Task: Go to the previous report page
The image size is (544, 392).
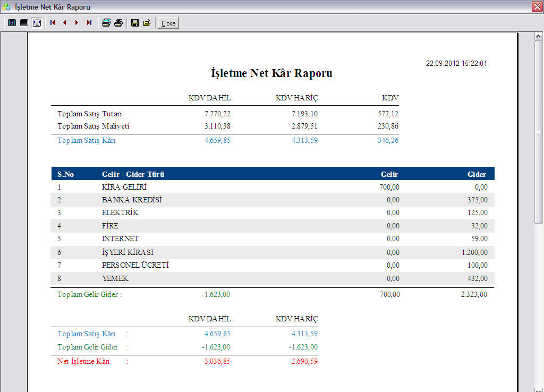Action: point(64,23)
